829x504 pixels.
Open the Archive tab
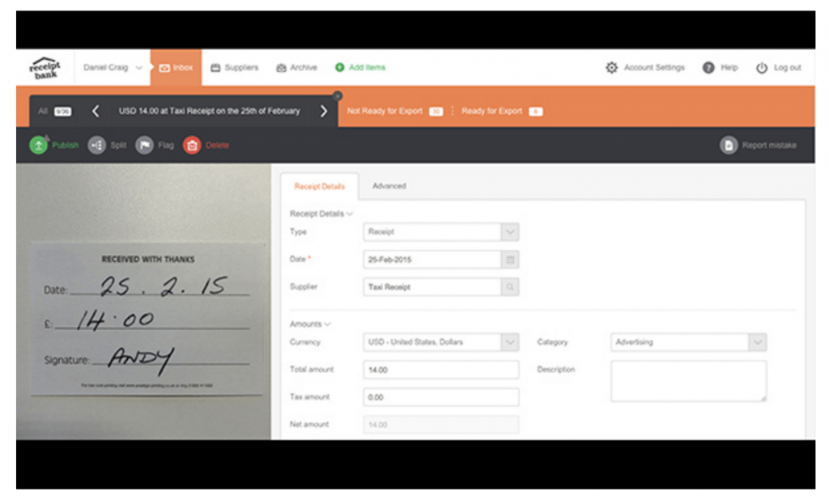tap(296, 68)
